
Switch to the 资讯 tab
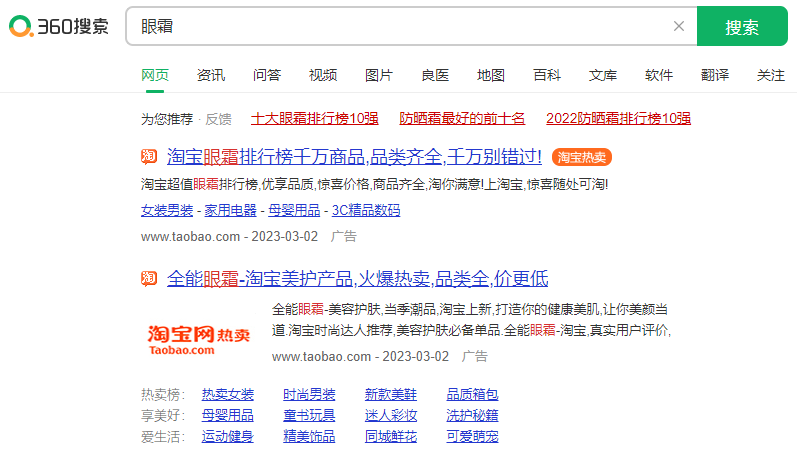click(x=210, y=75)
